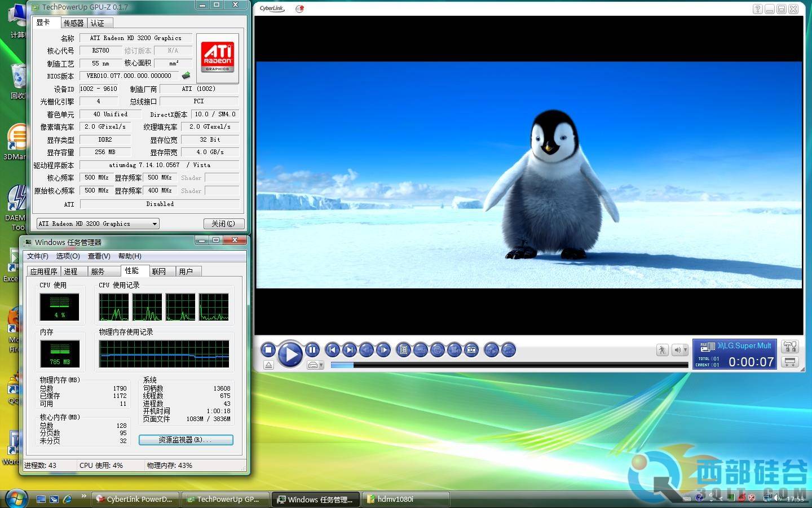Viewport: 812px width, 508px height.
Task: Click the 关闭(C) button in GPU-Z
Action: click(223, 224)
